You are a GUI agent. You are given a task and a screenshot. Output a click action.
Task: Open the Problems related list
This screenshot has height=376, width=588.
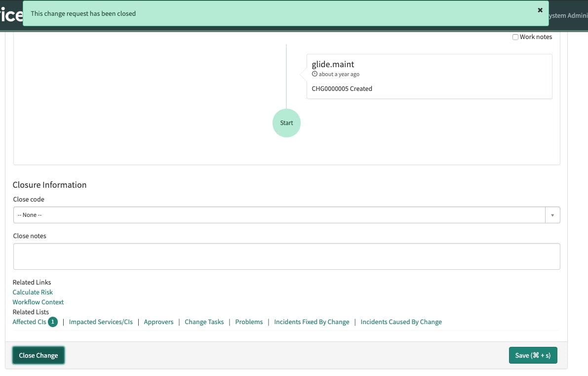(x=249, y=322)
